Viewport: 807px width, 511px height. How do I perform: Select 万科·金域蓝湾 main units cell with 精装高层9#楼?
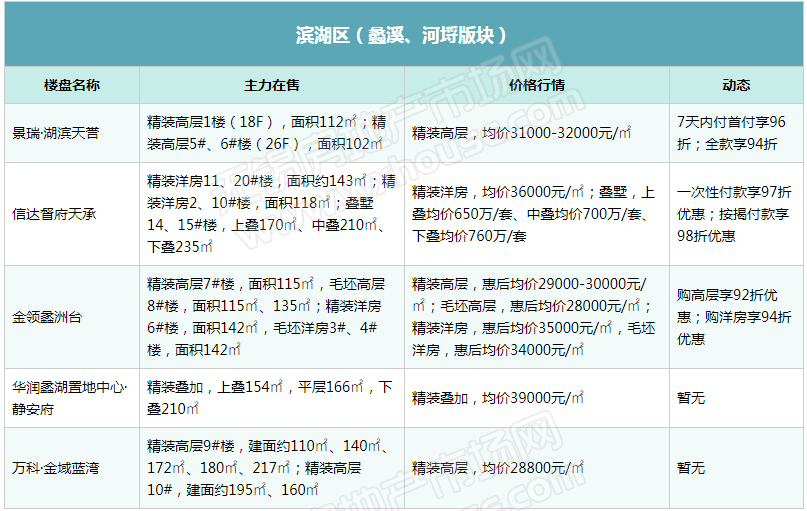click(x=271, y=467)
